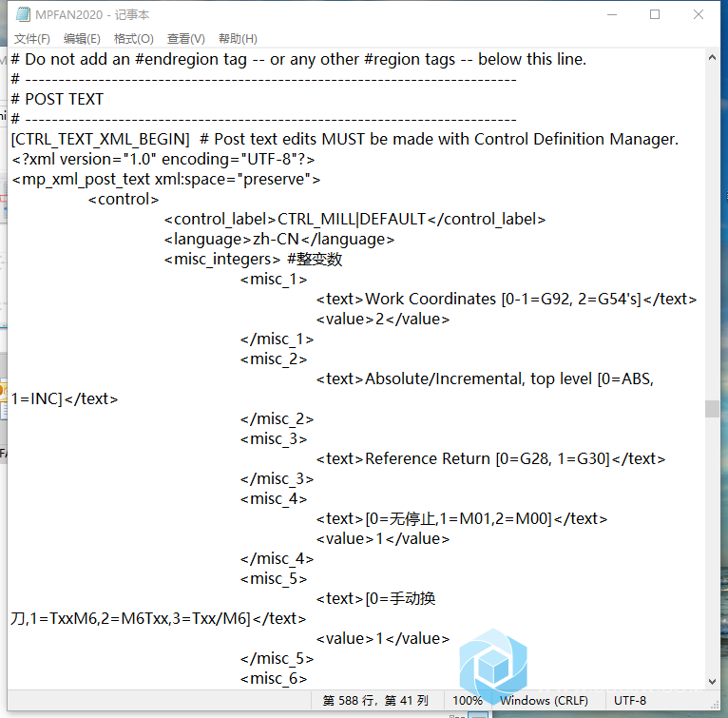The image size is (728, 718).
Task: Click the '</misc_3>' closing tag
Action: [277, 478]
